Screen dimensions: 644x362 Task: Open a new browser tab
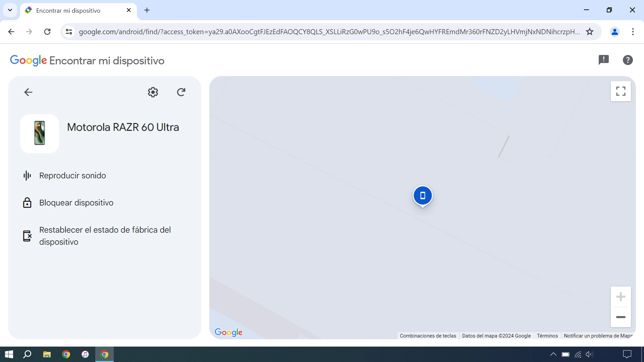tap(147, 10)
